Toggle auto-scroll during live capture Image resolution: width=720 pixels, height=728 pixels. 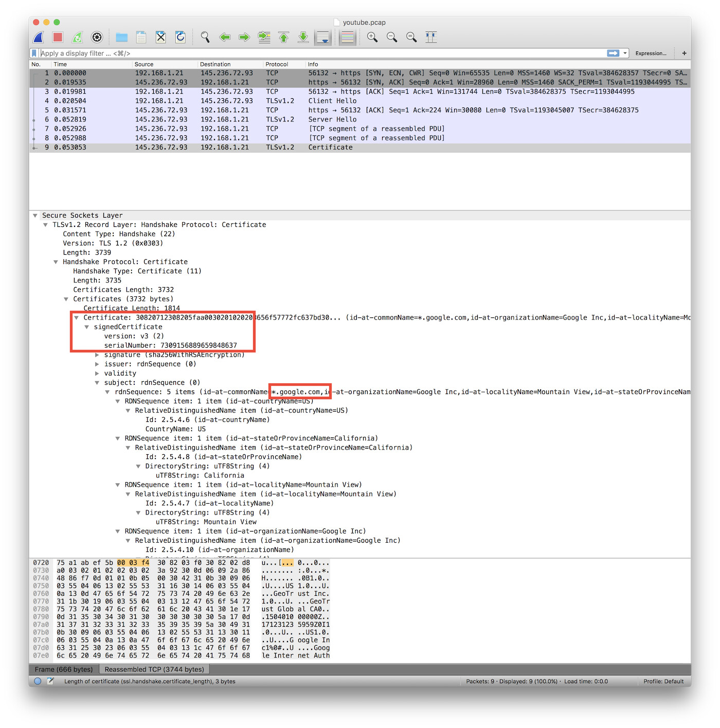click(323, 37)
